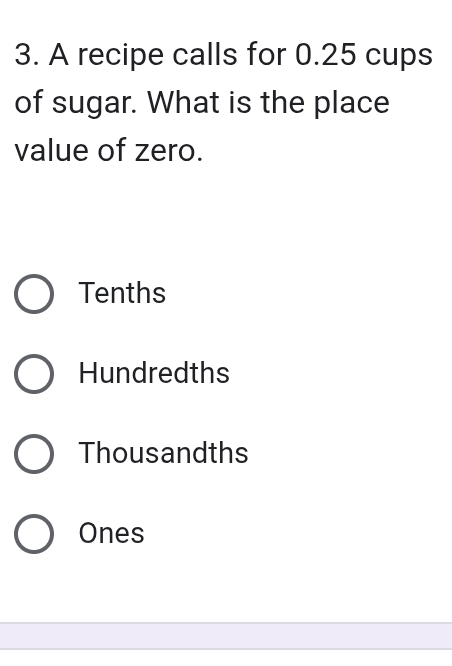This screenshot has height=666, width=452.
Task: Click the word value in the question
Action: (52, 150)
